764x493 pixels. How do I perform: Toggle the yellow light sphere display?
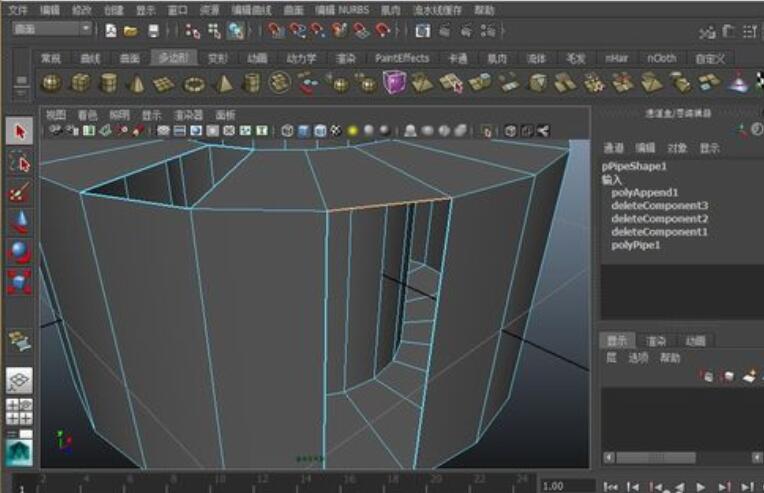click(x=353, y=131)
